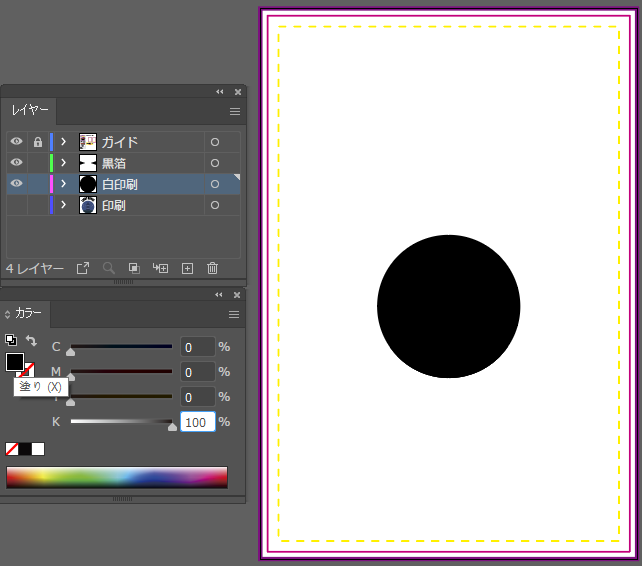The width and height of the screenshot is (642, 566).
Task: Click the collect for export icon
Action: click(x=83, y=268)
